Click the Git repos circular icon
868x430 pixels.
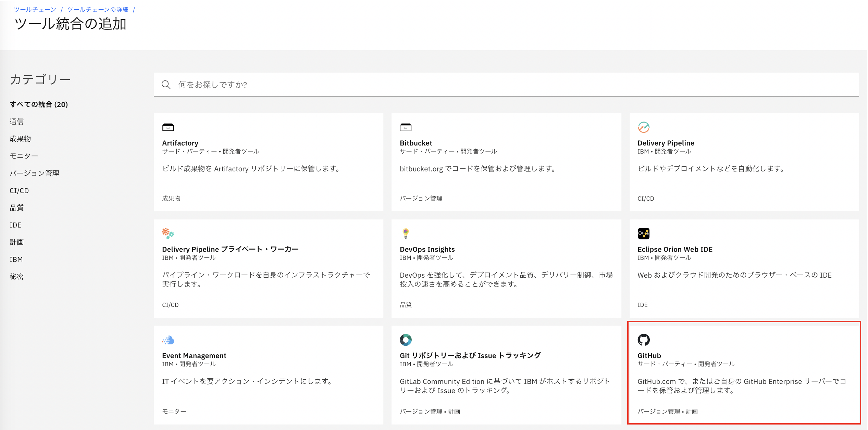(406, 340)
